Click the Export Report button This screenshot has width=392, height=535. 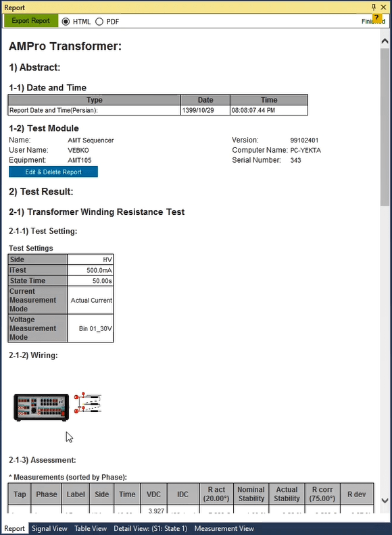[30, 21]
